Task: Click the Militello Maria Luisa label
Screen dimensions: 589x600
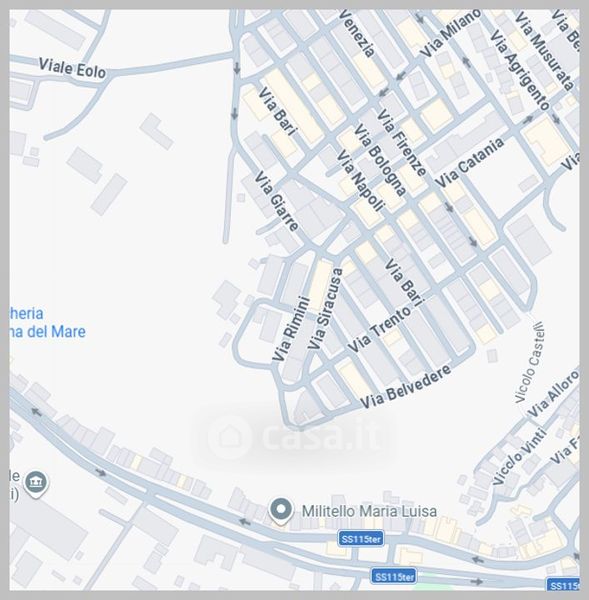Action: point(369,511)
